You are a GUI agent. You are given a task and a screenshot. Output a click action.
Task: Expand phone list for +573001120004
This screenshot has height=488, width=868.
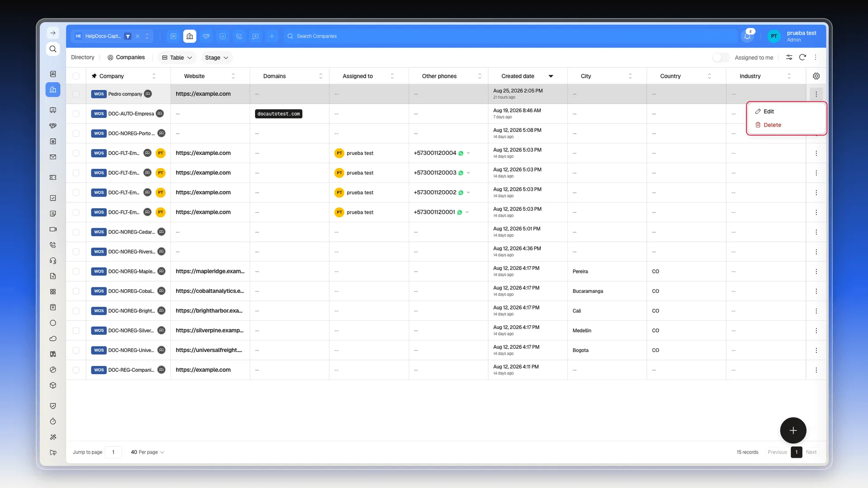468,153
